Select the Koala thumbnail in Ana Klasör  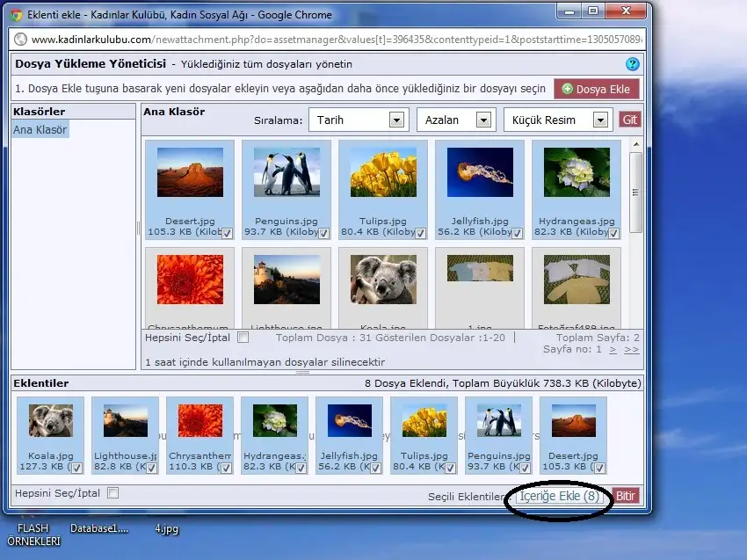point(383,280)
